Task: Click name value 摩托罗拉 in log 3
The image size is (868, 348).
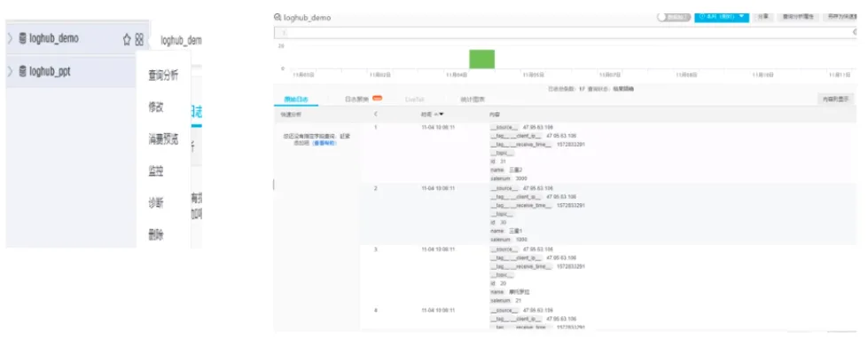Action: coord(520,291)
